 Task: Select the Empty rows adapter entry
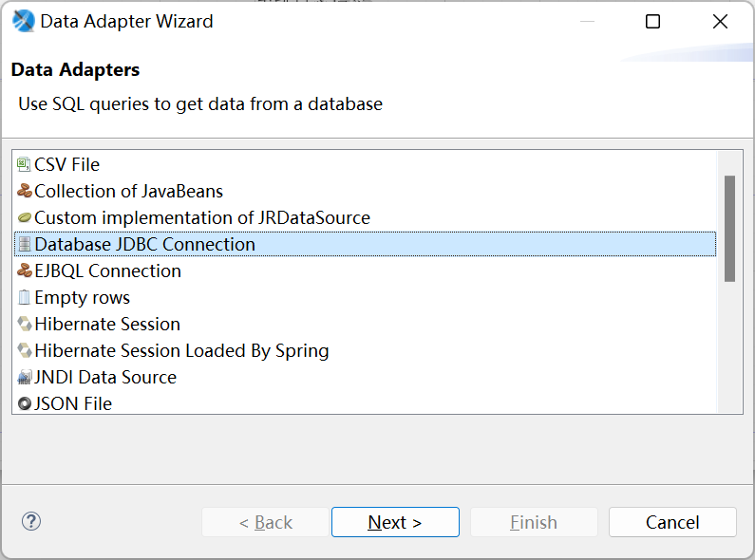coord(83,297)
